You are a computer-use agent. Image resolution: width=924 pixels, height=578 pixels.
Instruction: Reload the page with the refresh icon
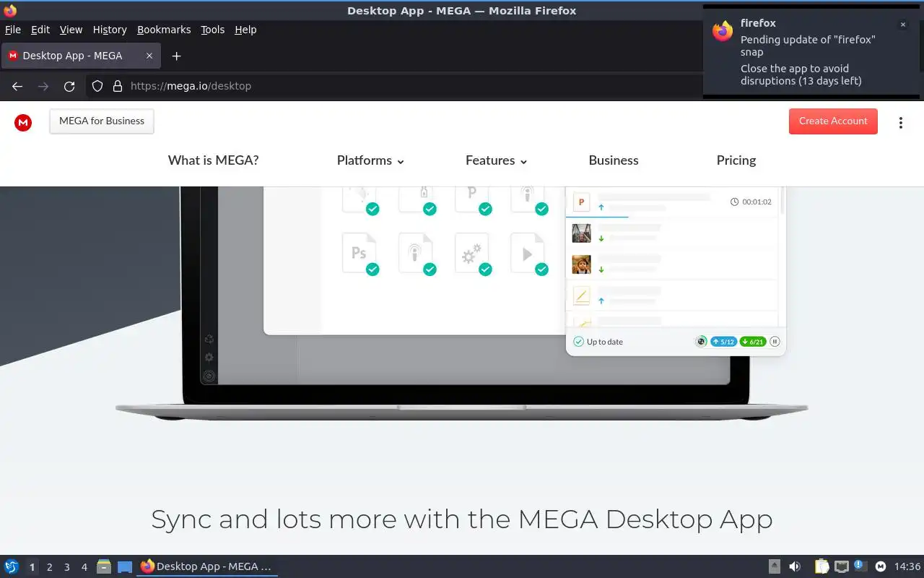pyautogui.click(x=69, y=86)
